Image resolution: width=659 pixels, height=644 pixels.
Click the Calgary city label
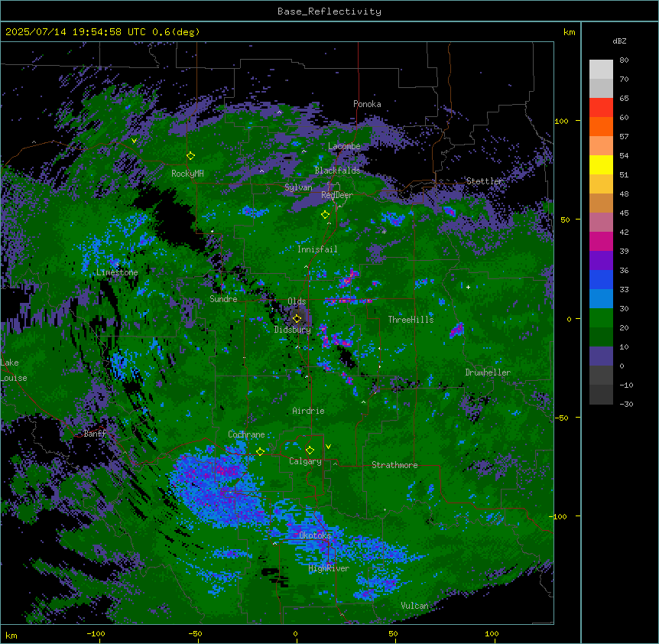click(x=306, y=461)
